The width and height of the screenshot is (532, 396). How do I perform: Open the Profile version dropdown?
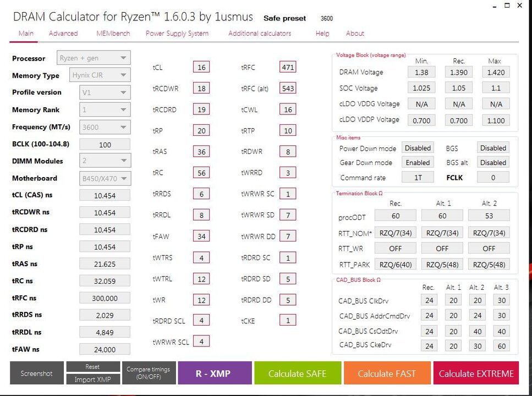coord(105,92)
